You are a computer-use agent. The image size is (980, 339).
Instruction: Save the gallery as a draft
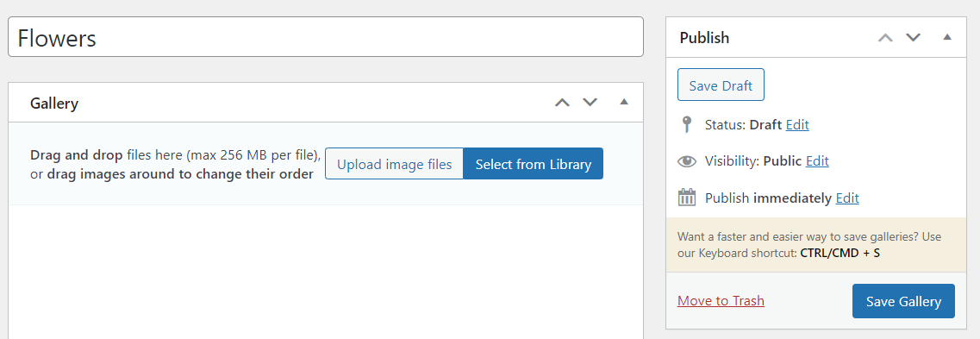(x=721, y=85)
